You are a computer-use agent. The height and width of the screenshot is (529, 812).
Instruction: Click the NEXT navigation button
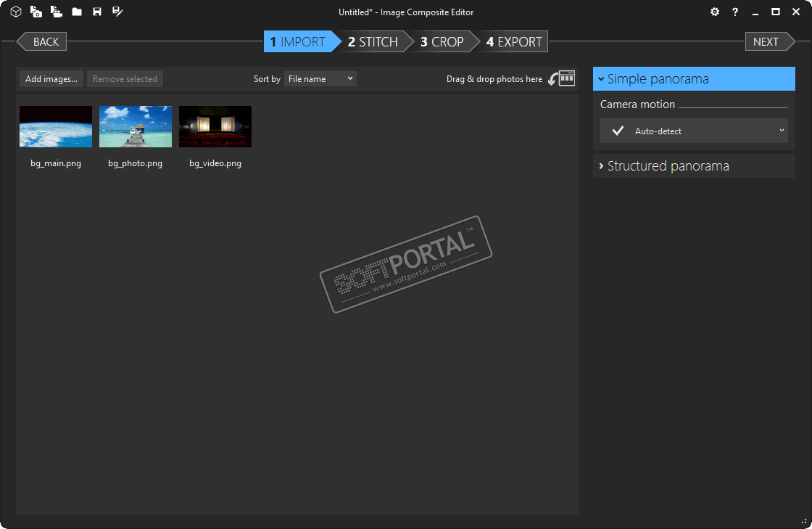(770, 41)
